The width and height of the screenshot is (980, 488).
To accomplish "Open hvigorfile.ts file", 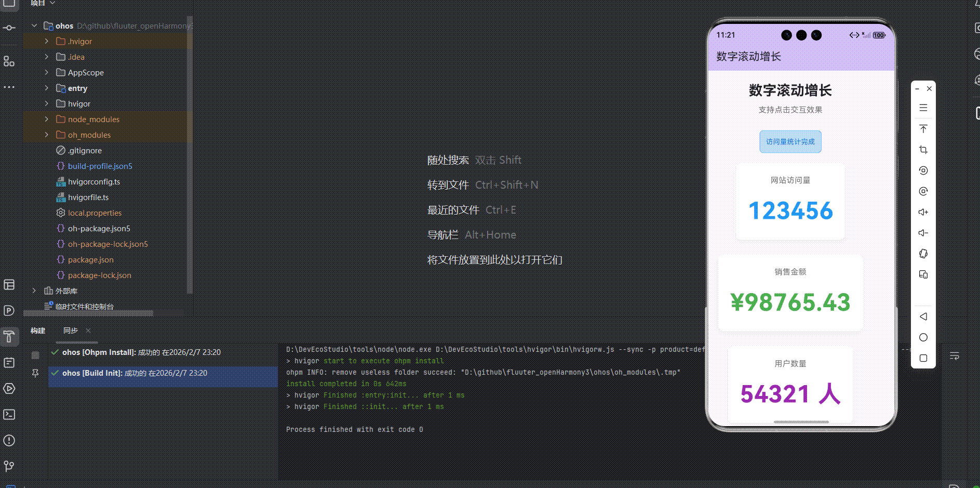I will click(88, 197).
